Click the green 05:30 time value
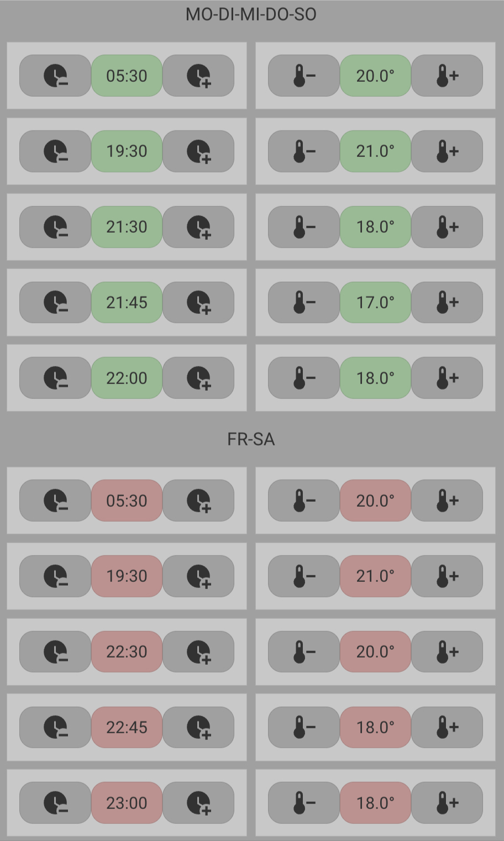 127,76
